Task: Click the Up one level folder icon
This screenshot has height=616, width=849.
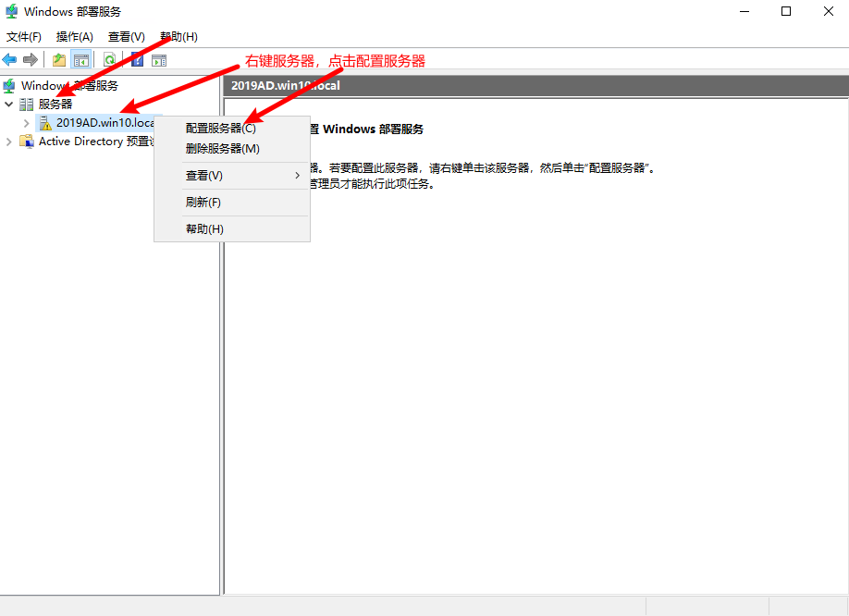Action: 59,60
